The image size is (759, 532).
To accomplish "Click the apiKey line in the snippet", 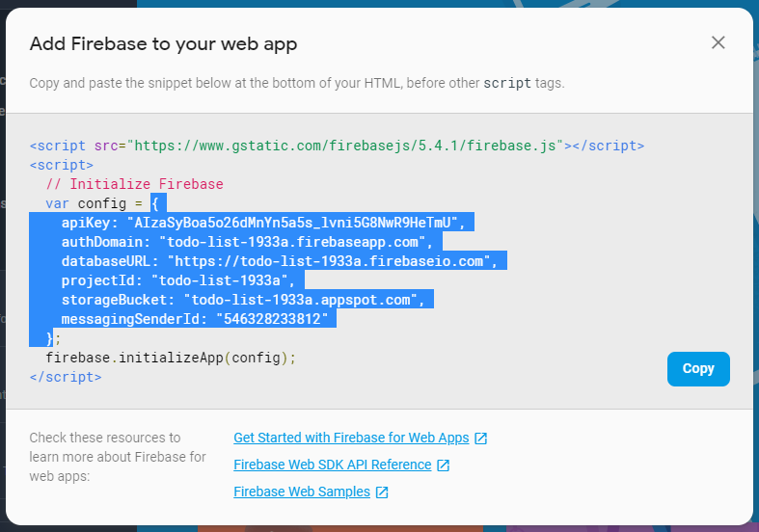I will 263,223.
